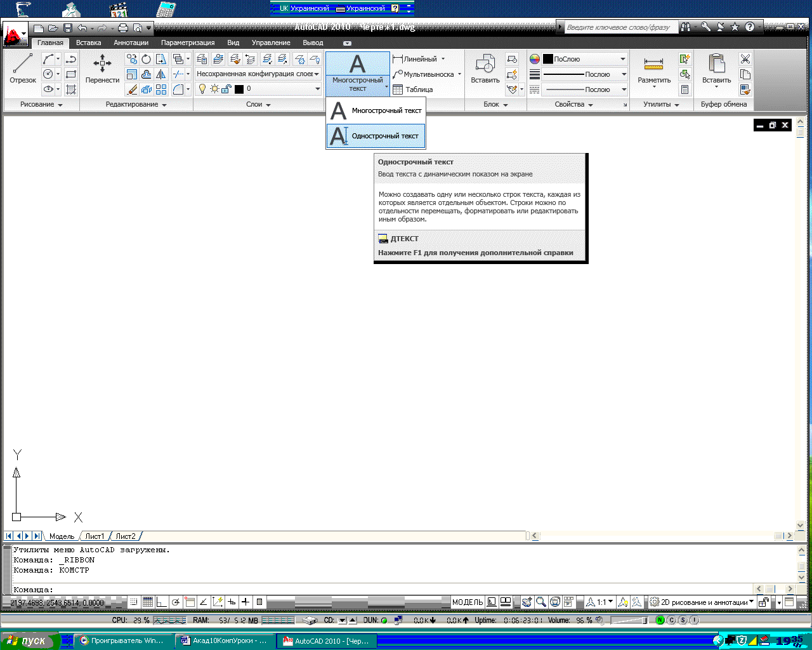Toggle Grid display in status bar
This screenshot has height=650, width=812.
pos(148,602)
